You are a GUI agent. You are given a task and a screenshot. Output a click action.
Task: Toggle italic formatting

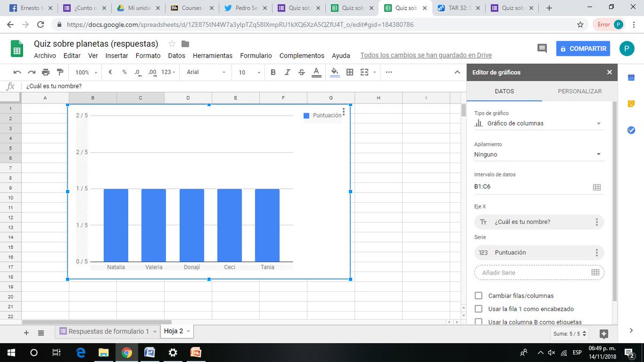(x=288, y=72)
